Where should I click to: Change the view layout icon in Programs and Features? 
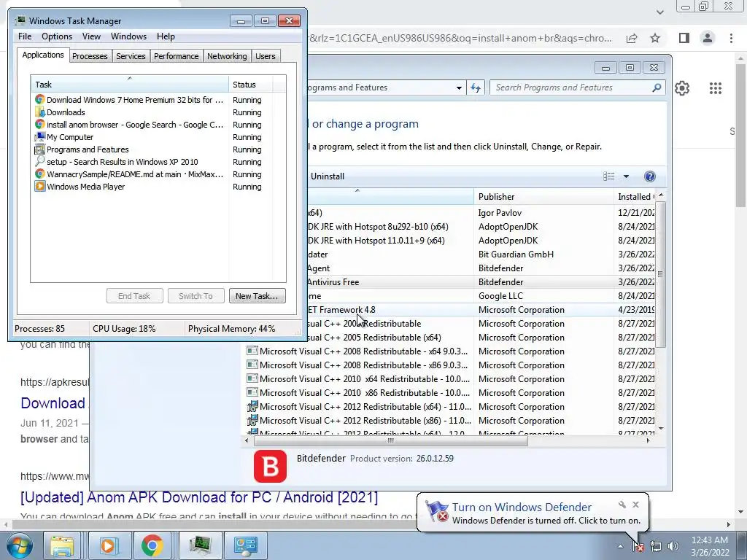[609, 176]
